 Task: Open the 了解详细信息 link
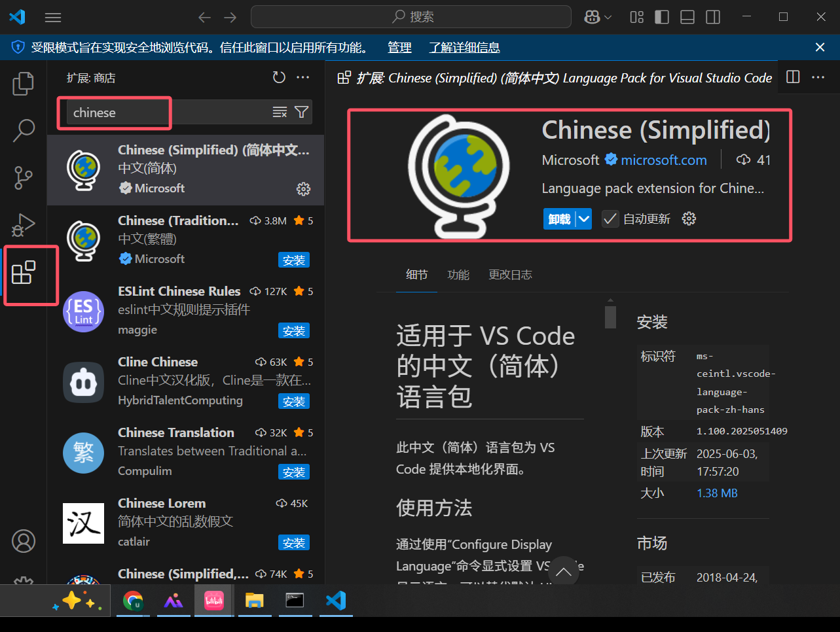[464, 47]
